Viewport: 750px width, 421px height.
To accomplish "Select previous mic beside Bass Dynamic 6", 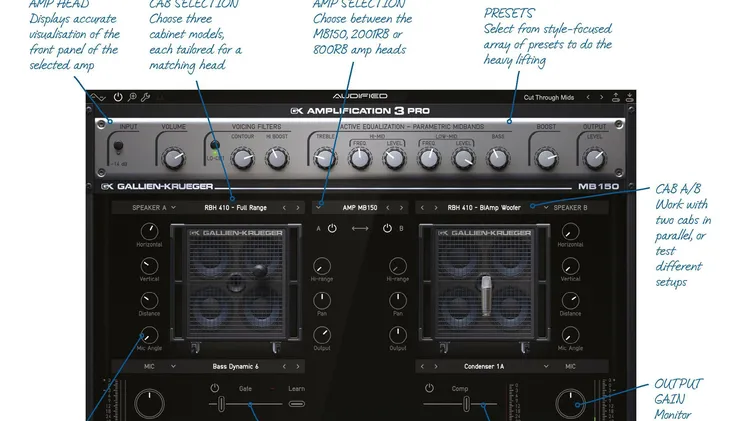I will point(284,366).
